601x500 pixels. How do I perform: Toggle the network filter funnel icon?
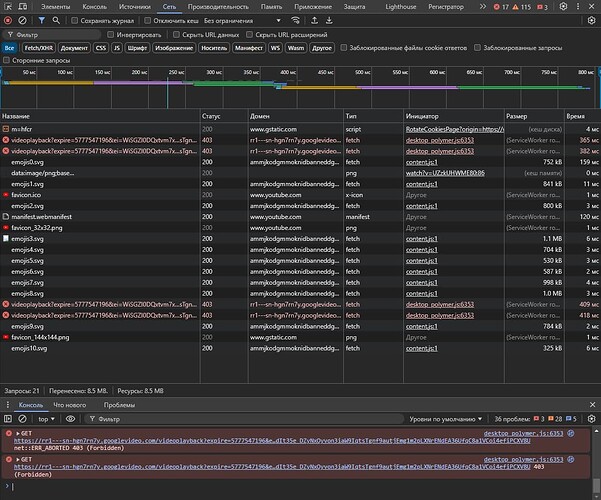[x=41, y=20]
